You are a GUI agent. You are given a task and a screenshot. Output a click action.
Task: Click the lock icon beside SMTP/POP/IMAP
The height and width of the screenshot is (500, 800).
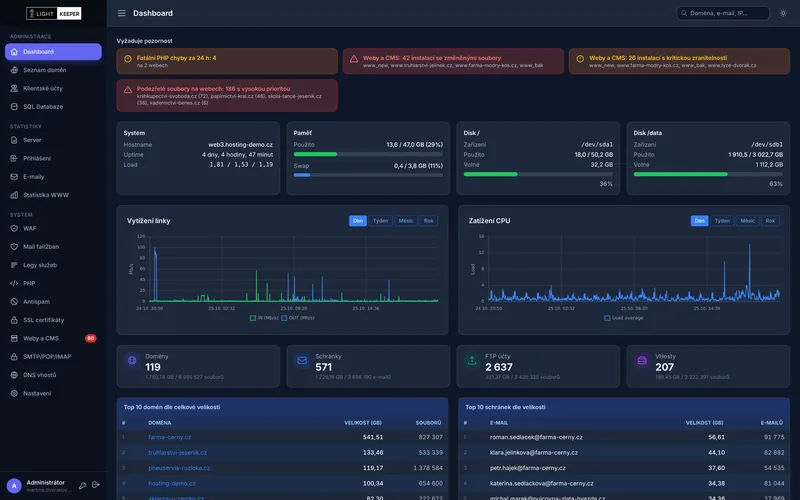click(x=14, y=357)
